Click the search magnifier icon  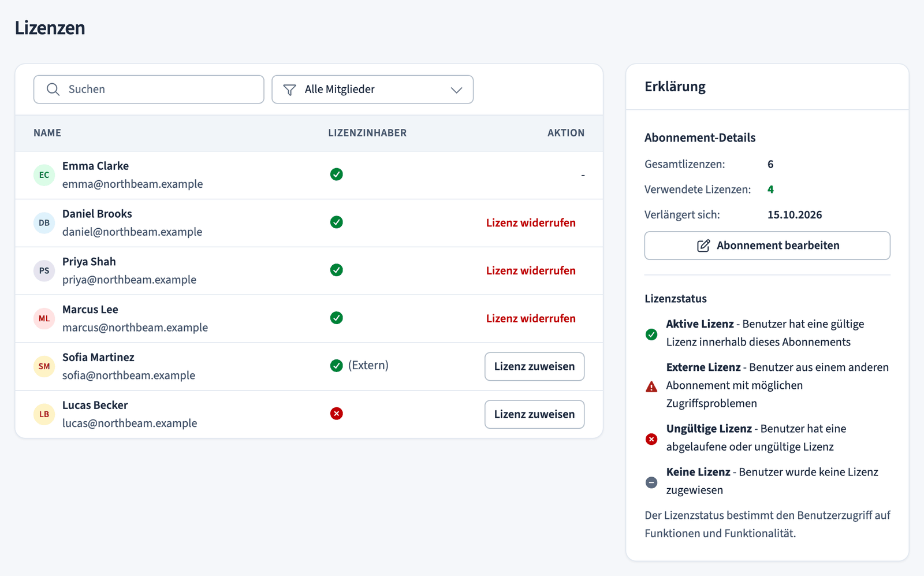pos(53,90)
